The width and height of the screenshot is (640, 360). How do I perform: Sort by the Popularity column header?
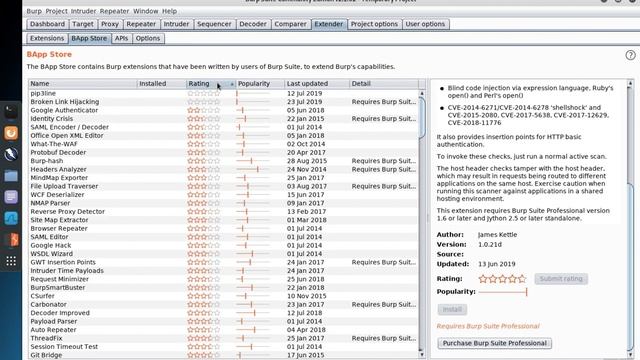tap(260, 84)
